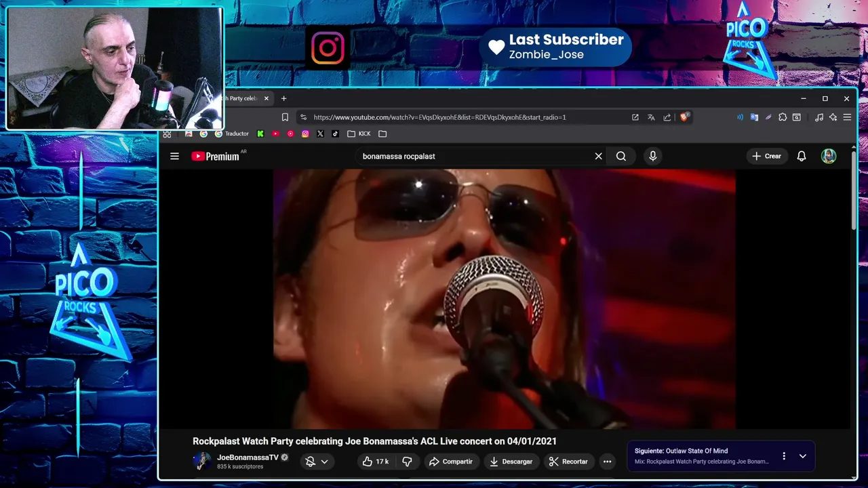The image size is (868, 488).
Task: Expand the KICK bookmarks folder
Action: [359, 134]
